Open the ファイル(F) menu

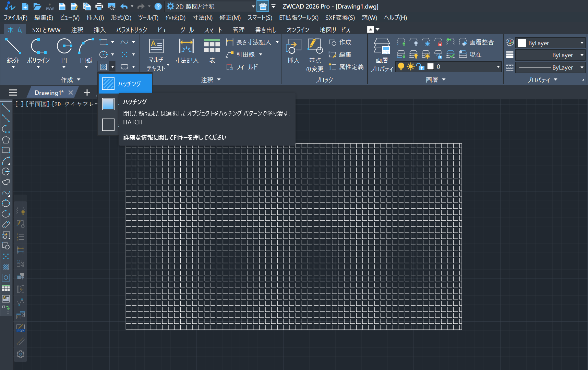tap(15, 18)
